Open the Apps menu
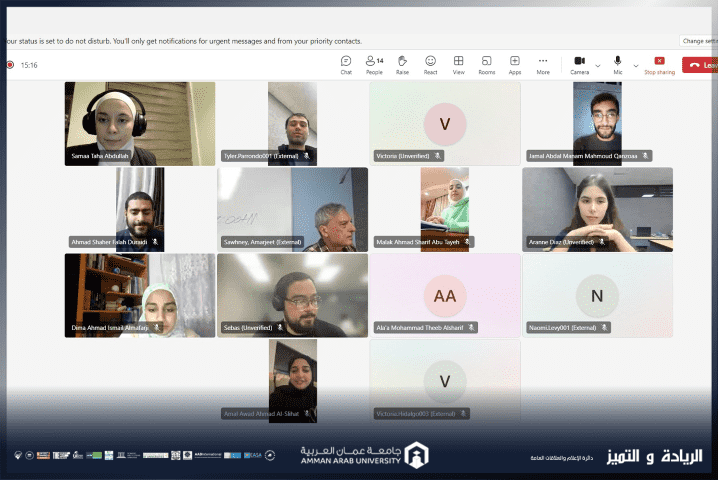Screen dimensions: 718x480 (x=515, y=65)
